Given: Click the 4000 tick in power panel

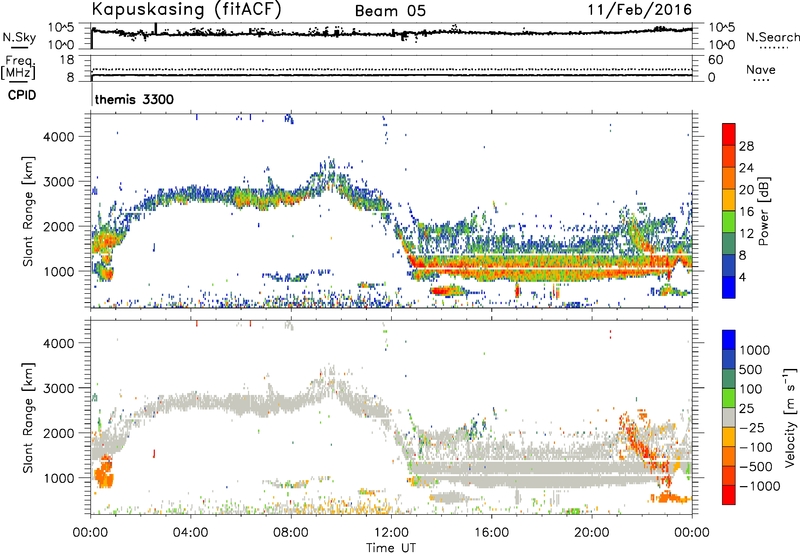Looking at the screenshot, I should (58, 137).
